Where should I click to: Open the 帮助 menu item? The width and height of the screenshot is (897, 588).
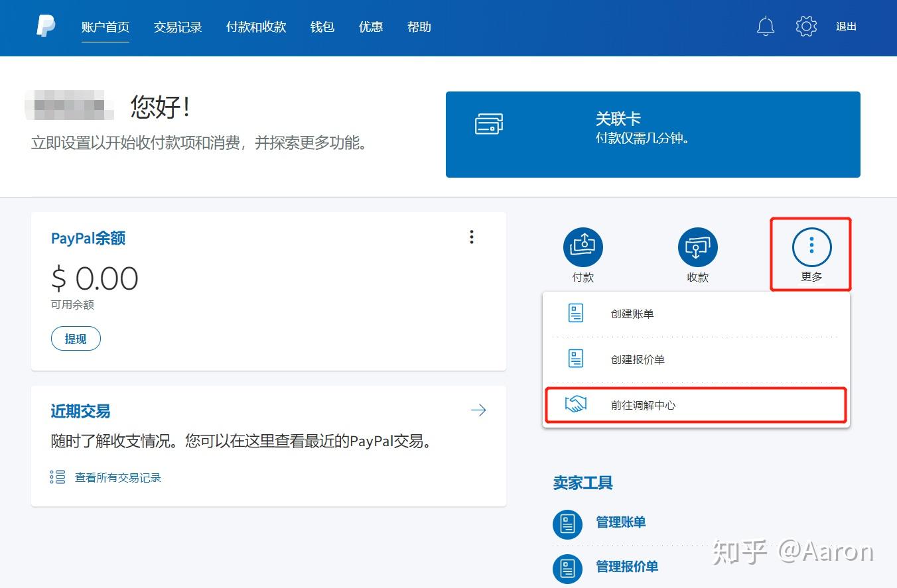click(x=419, y=27)
